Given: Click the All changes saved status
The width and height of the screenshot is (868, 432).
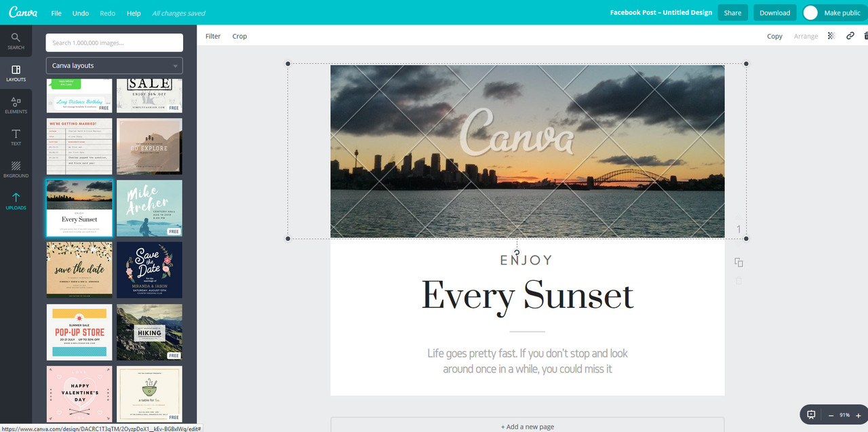Looking at the screenshot, I should coord(178,13).
